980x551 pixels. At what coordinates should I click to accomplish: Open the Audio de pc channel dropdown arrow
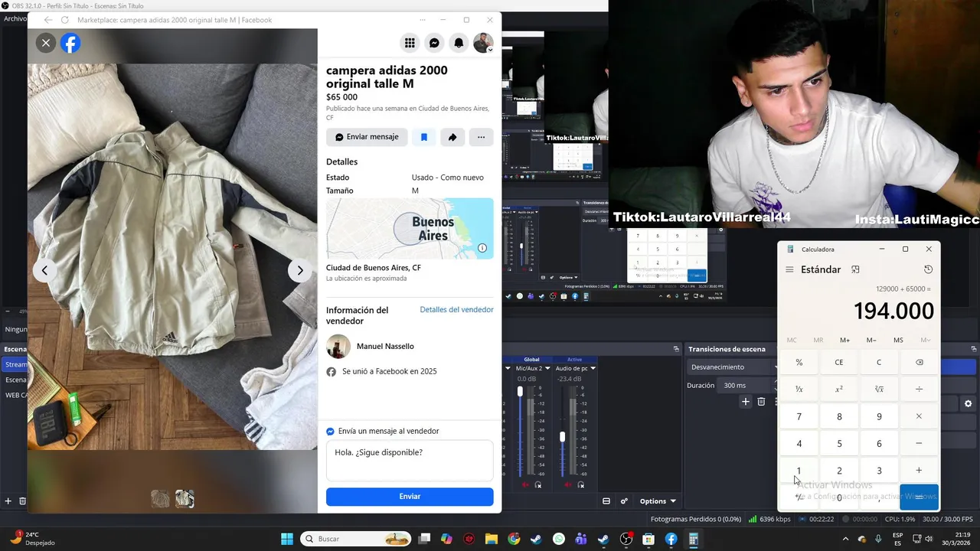(x=593, y=368)
